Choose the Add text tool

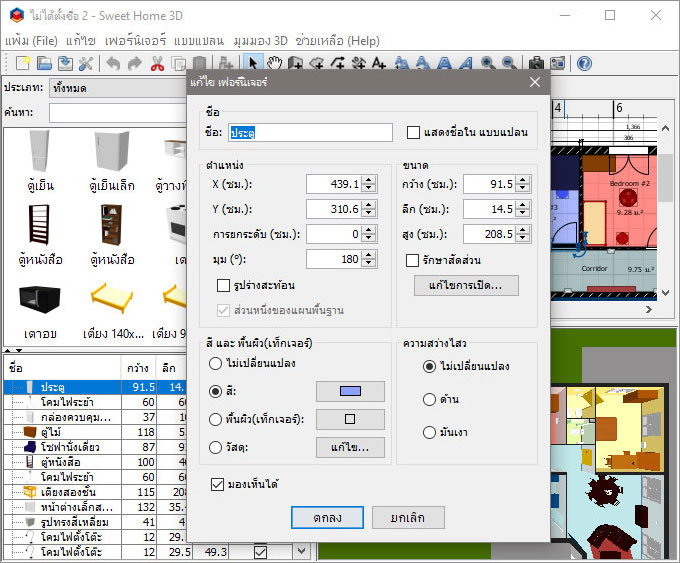tap(379, 63)
